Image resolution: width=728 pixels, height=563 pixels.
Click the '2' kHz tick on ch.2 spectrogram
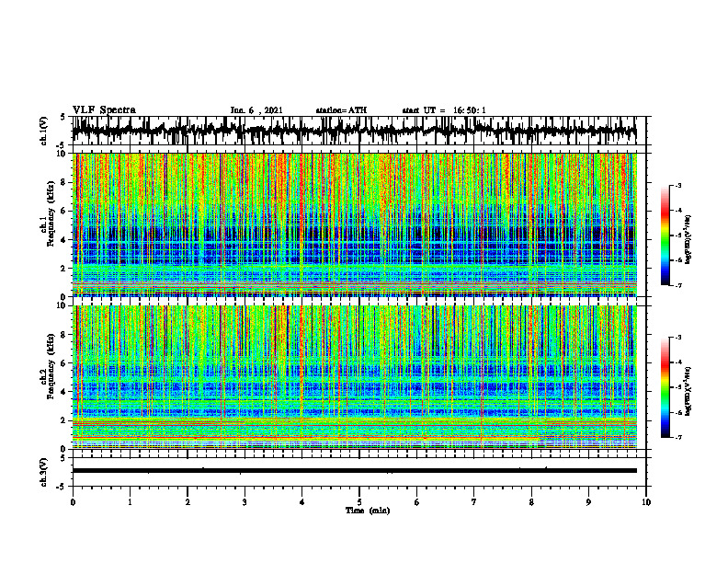coord(64,419)
